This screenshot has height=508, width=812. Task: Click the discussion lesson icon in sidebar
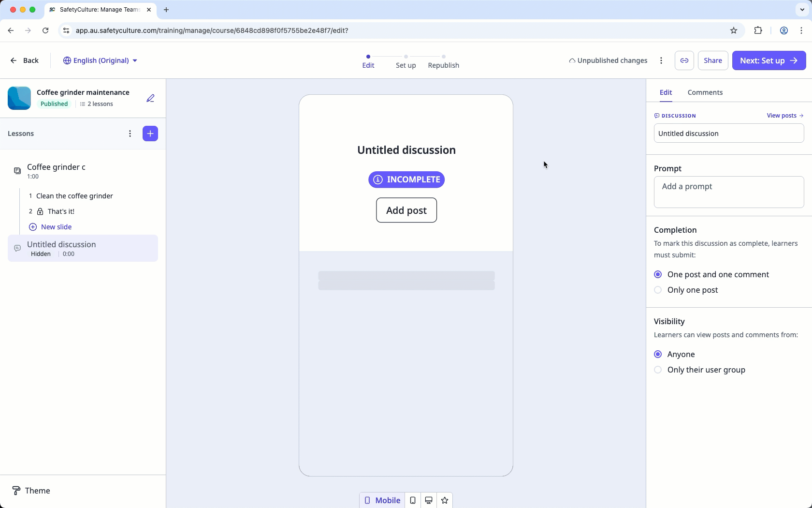point(17,248)
